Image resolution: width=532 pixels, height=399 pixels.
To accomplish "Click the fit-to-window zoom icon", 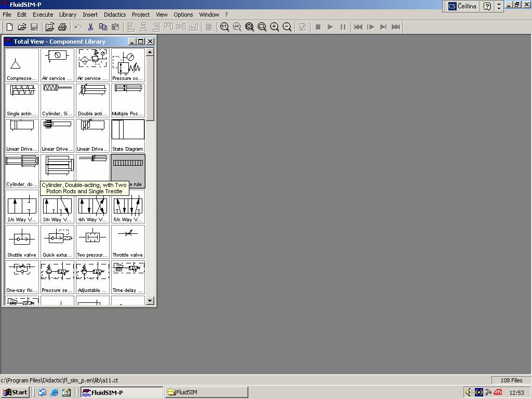I will (249, 27).
